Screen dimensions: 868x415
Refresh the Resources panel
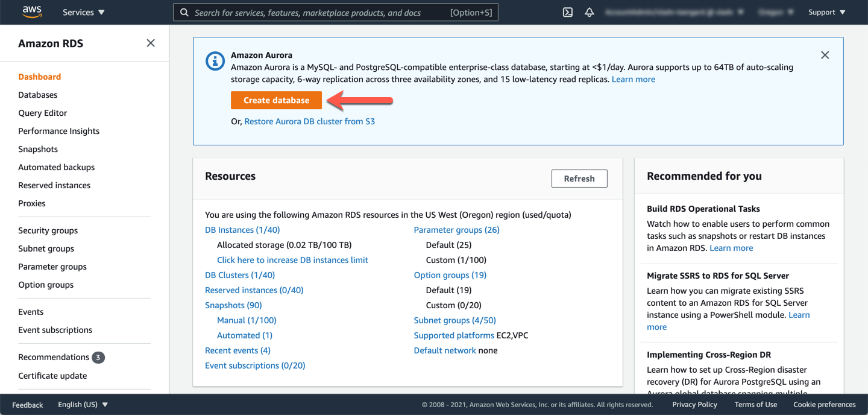point(579,178)
